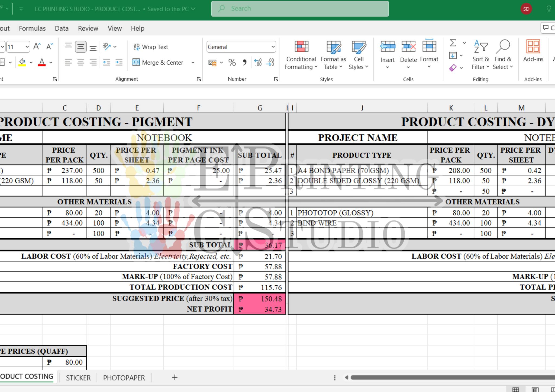The width and height of the screenshot is (555, 392).
Task: Toggle Middle Align vertical alignment
Action: point(80,47)
